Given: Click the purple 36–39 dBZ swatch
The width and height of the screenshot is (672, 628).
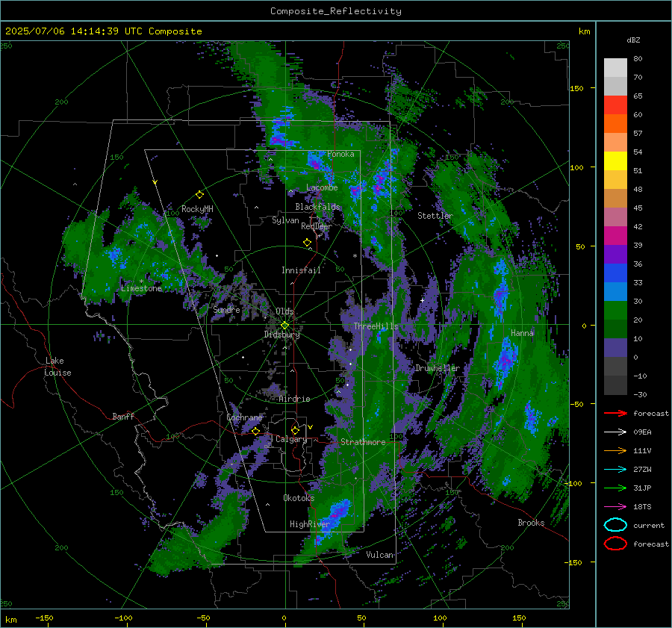Looking at the screenshot, I should point(615,254).
